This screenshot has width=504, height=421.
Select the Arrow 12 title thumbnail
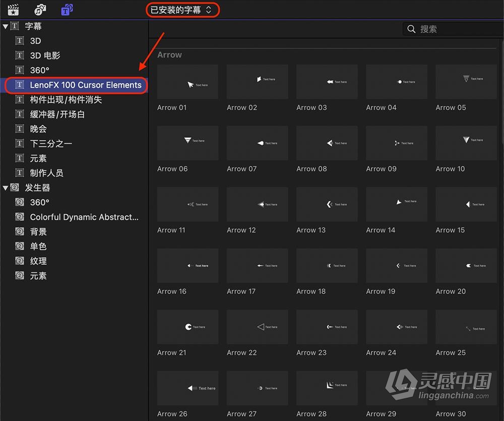click(257, 204)
